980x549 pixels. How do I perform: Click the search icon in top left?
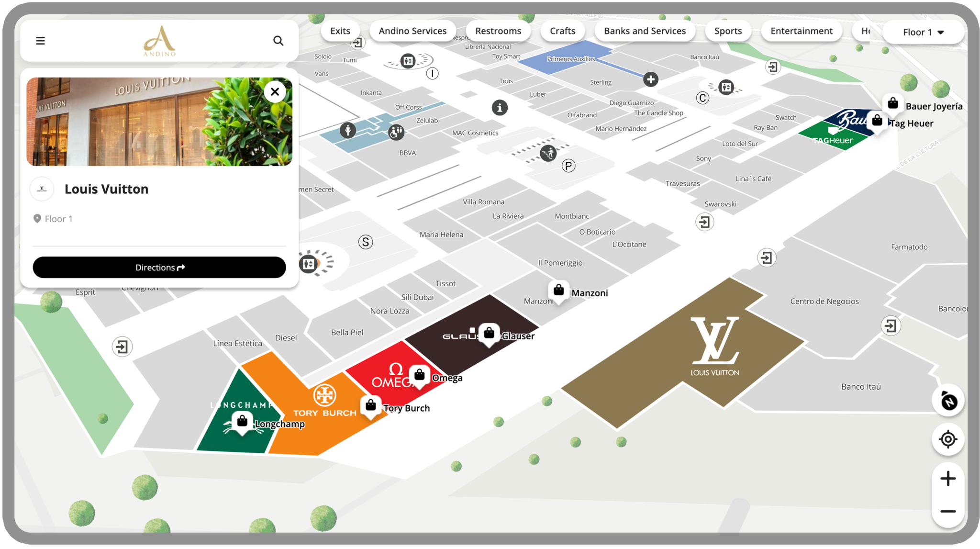(x=279, y=41)
